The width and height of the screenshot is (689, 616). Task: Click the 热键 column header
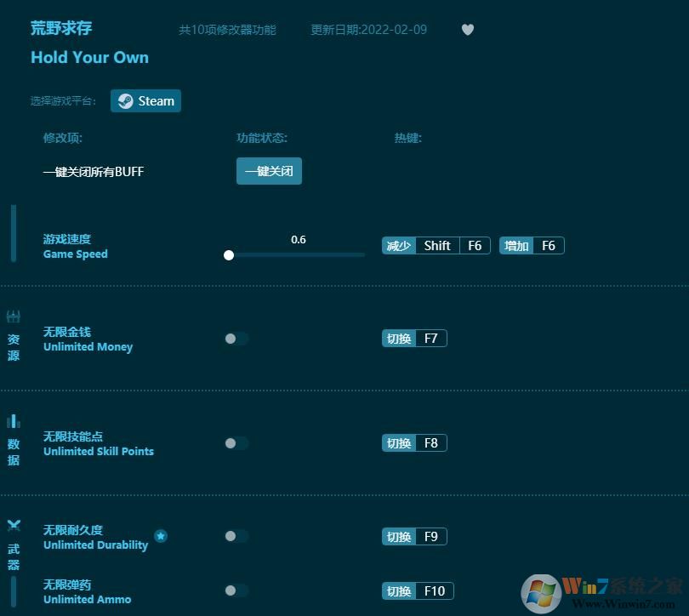click(x=407, y=138)
